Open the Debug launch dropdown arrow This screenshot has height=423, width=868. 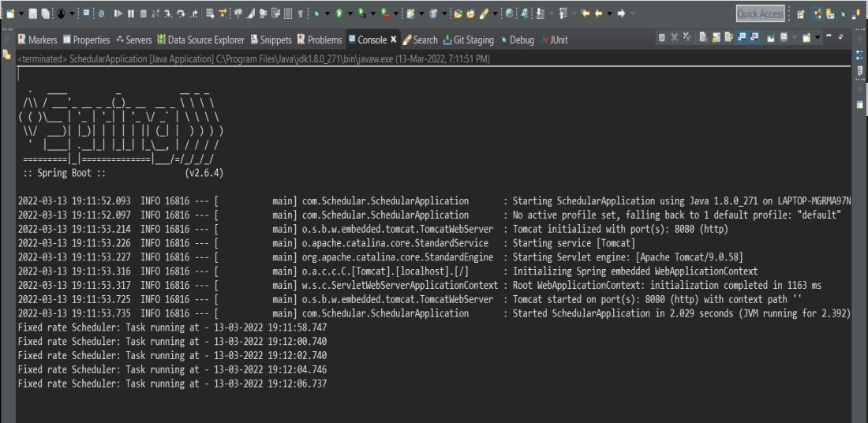(327, 13)
